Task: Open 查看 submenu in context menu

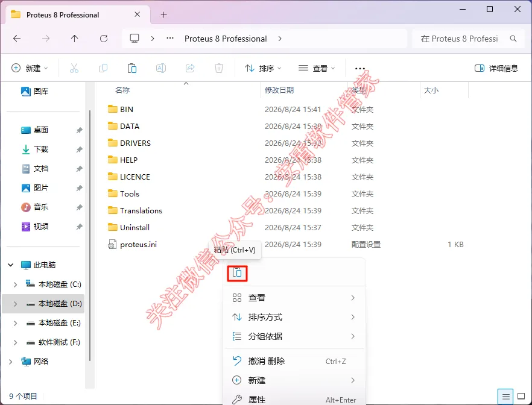Action: pos(294,298)
